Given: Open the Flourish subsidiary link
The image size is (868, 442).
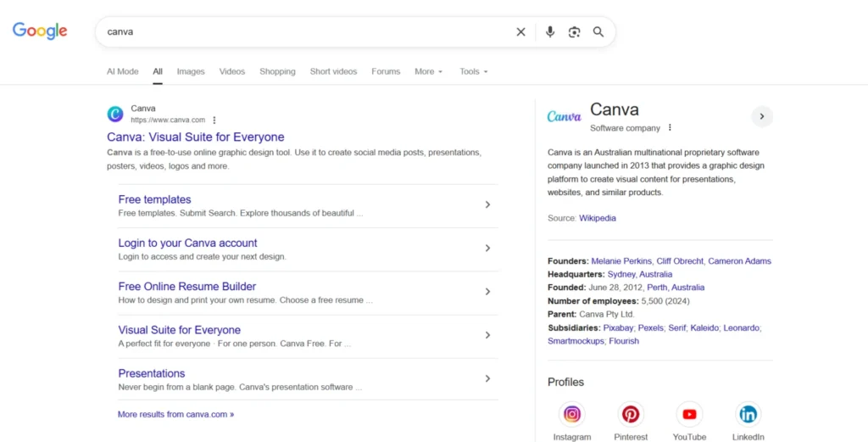Looking at the screenshot, I should coord(624,341).
